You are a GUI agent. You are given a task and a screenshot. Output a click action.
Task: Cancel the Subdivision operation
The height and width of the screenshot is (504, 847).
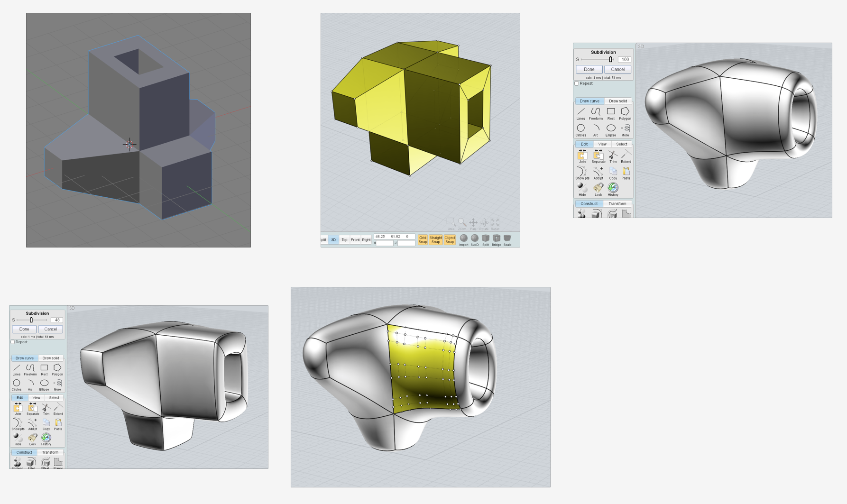[50, 329]
